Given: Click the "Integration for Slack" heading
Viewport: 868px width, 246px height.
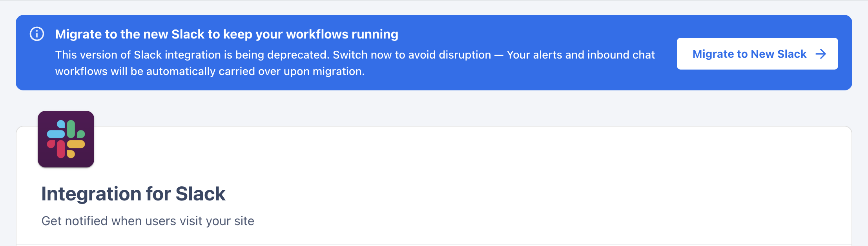Looking at the screenshot, I should (x=133, y=194).
